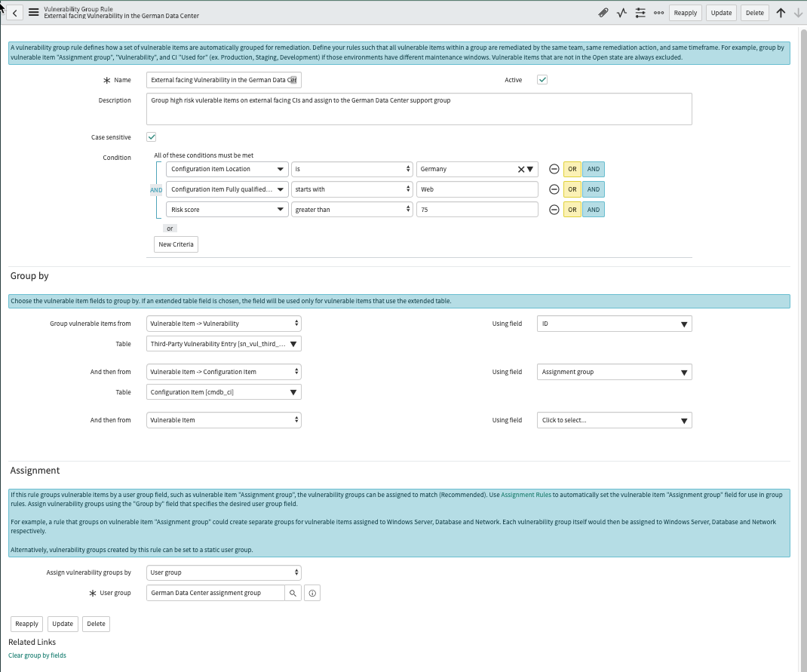The image size is (807, 672).
Task: Open Vulnerable Item -> Vulnerability source dropdown
Action: pyautogui.click(x=224, y=324)
